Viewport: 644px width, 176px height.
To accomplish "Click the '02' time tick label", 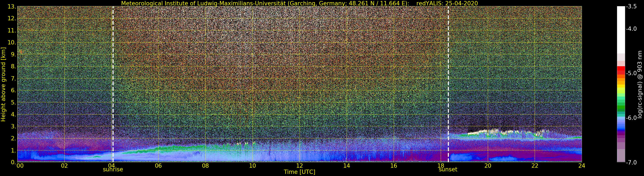I will 64,166.
